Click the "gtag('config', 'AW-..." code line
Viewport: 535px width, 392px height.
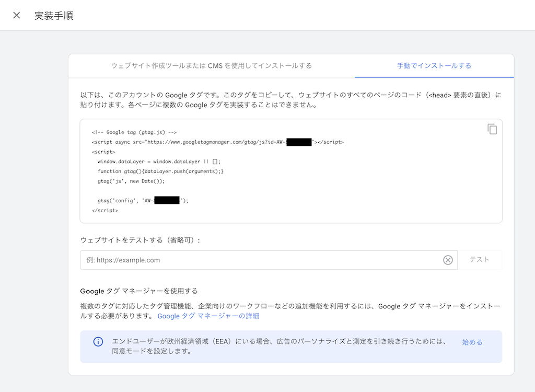[143, 200]
